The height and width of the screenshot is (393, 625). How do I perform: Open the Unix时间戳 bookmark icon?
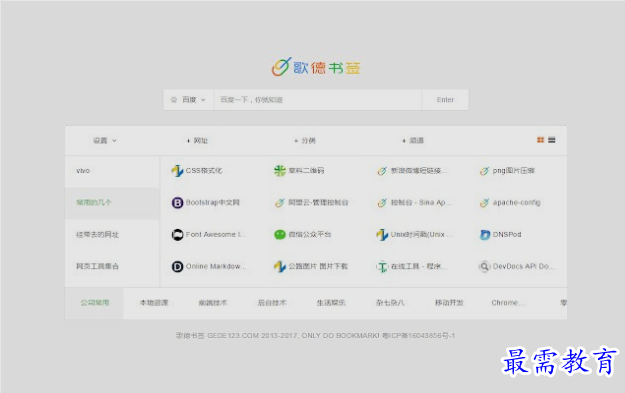[382, 234]
